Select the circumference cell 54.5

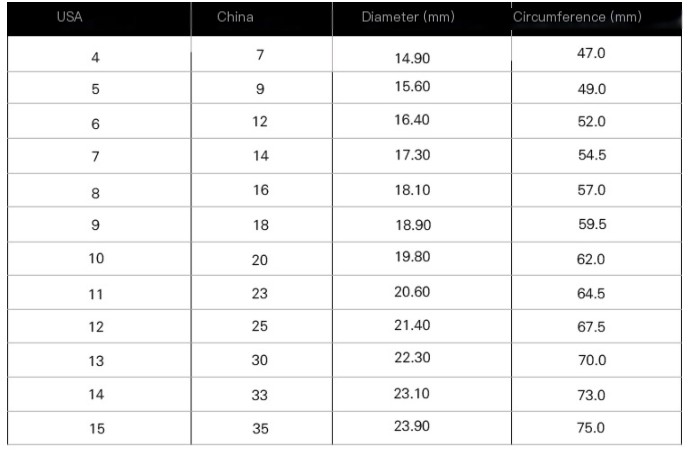[592, 156]
